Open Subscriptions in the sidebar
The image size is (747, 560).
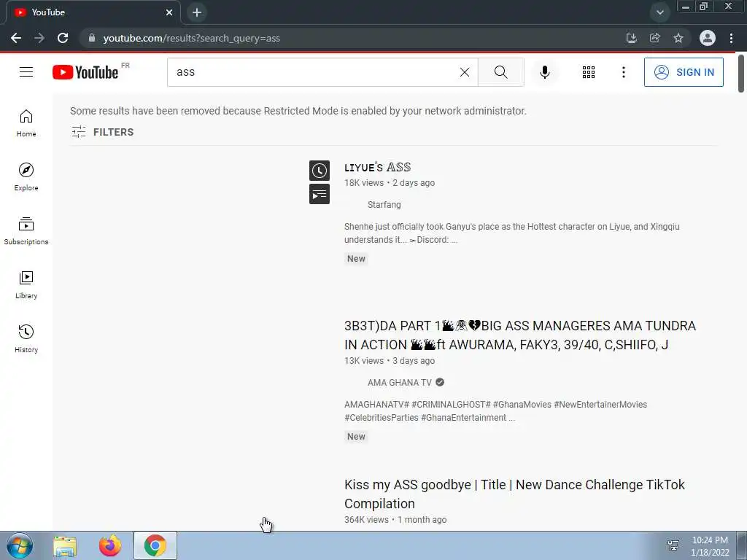click(26, 230)
